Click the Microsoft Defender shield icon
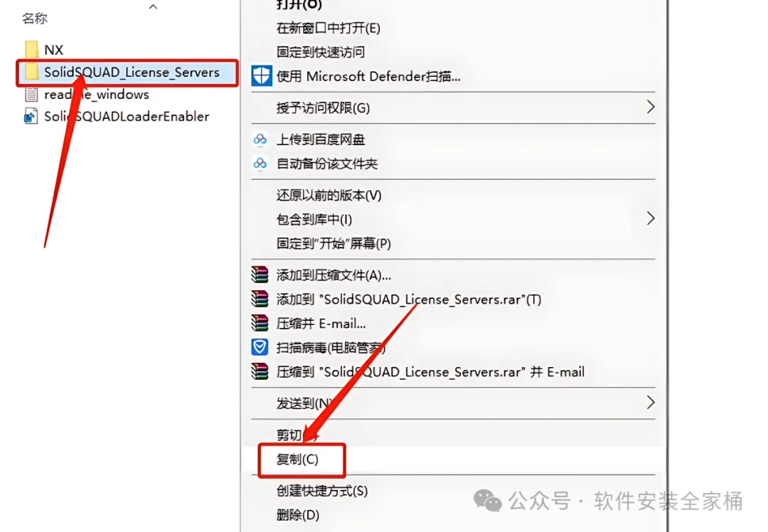 [x=262, y=76]
